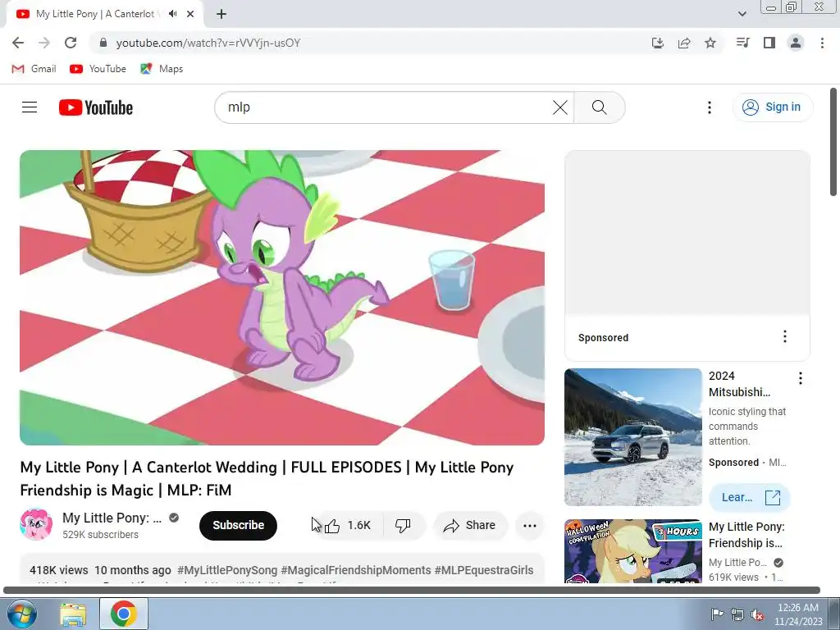
Task: Open My Little Pony: Friendship is... video title
Action: click(x=746, y=535)
